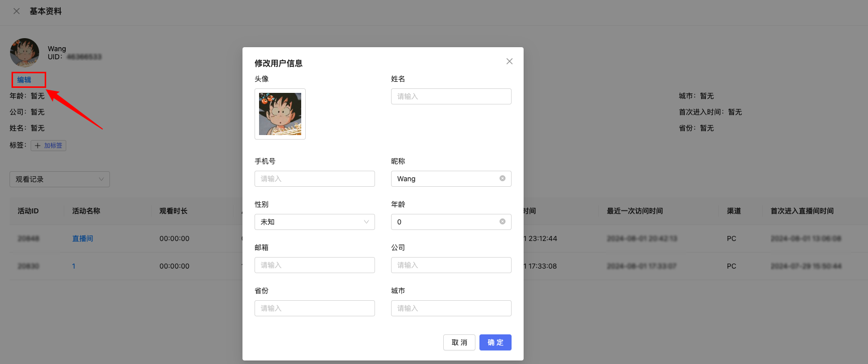
Task: Open the 直播间 activity link
Action: pos(82,238)
